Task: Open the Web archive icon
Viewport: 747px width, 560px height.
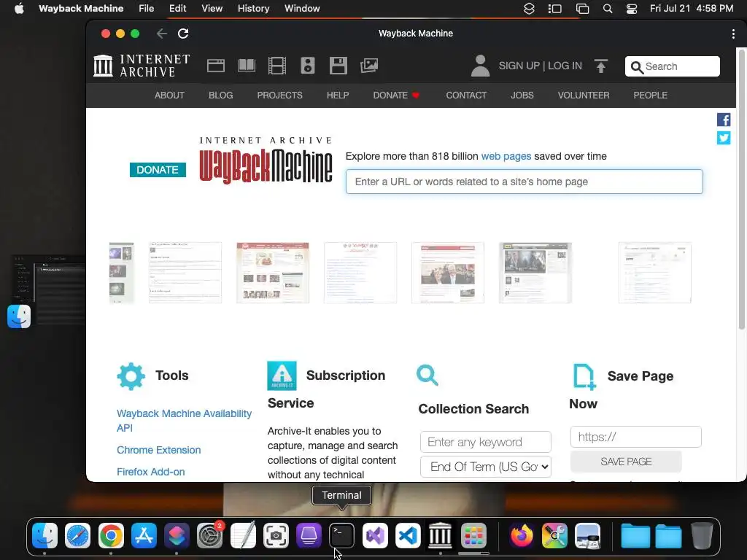Action: 216,66
